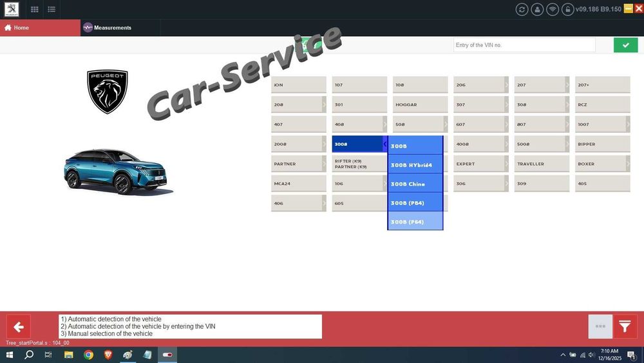The width and height of the screenshot is (644, 363).
Task: Select the 207+ model button
Action: point(603,84)
